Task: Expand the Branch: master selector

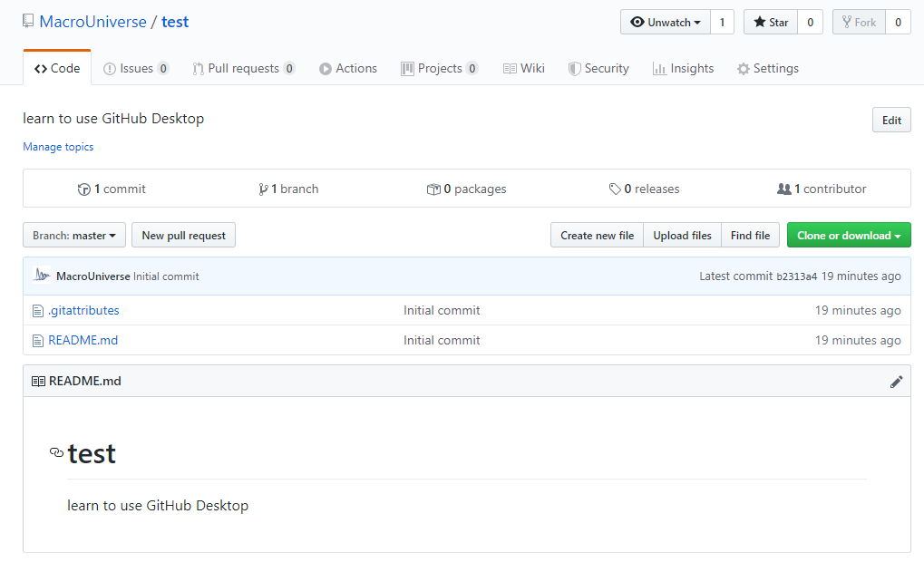Action: [74, 236]
